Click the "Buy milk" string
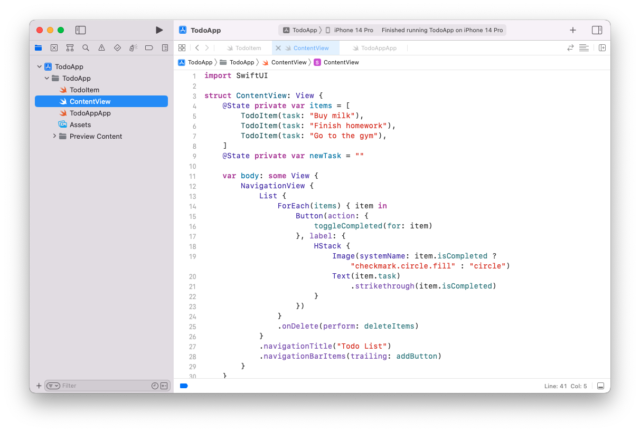The image size is (640, 432). pyautogui.click(x=332, y=116)
